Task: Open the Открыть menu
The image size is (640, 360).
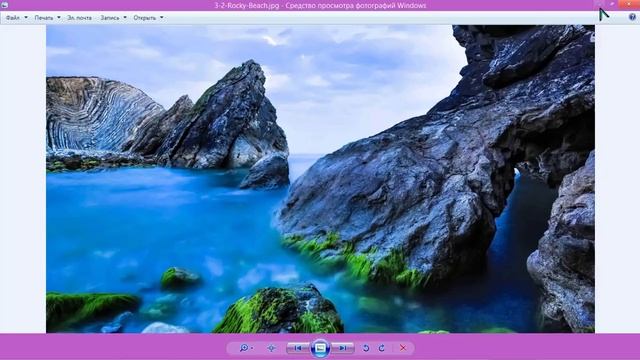Action: point(148,18)
